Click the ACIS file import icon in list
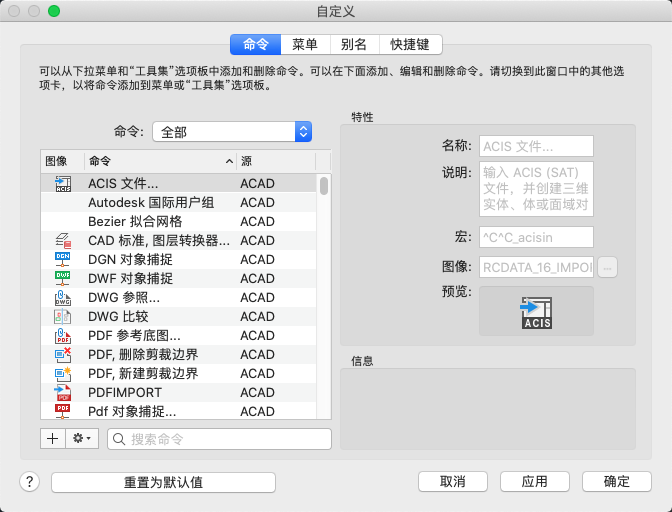 click(x=63, y=183)
